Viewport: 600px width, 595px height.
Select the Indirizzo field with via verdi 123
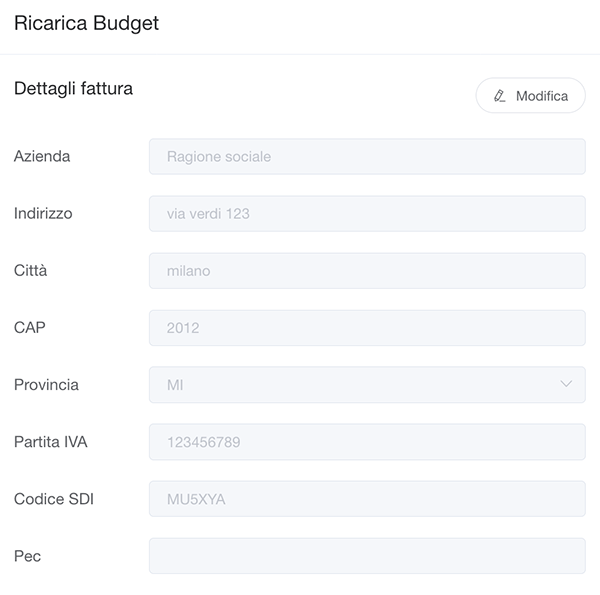tap(366, 214)
